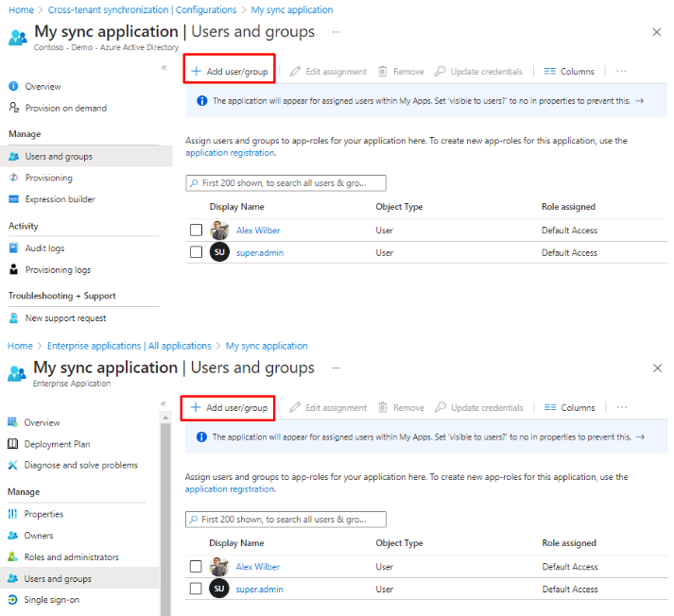Open Columns options in the Enterprise Application toolbar
Screen dimensions: 674x616
tap(570, 408)
